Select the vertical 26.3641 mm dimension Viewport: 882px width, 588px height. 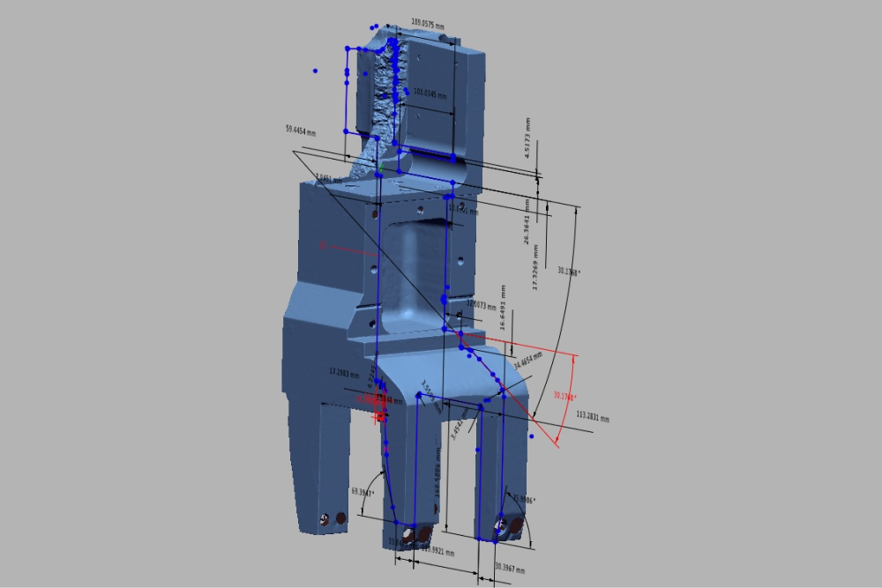(527, 221)
